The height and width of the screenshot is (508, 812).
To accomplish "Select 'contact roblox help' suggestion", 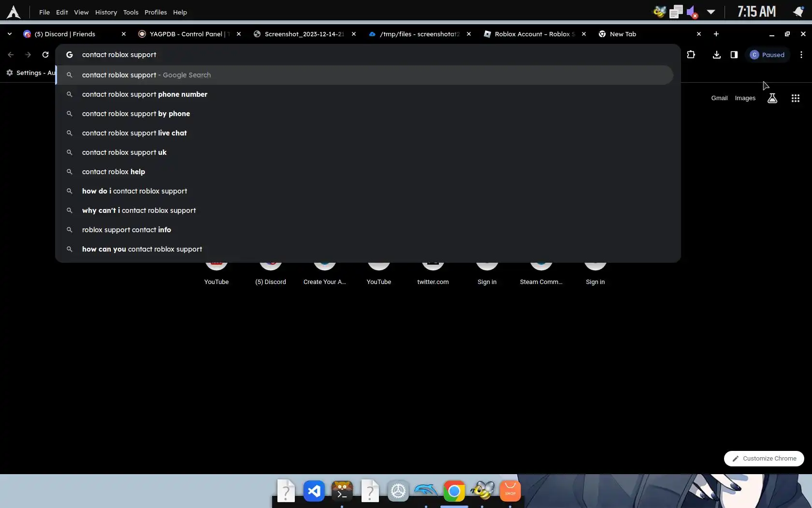I will pos(365,172).
